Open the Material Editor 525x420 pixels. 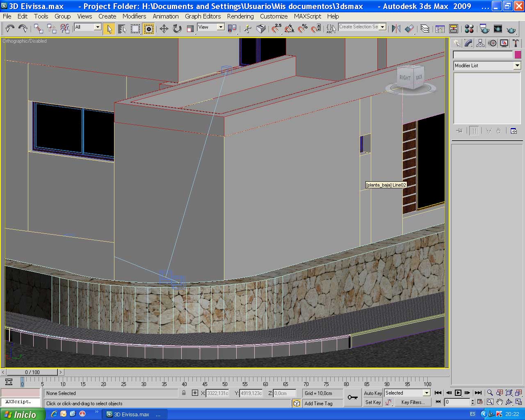pos(469,28)
